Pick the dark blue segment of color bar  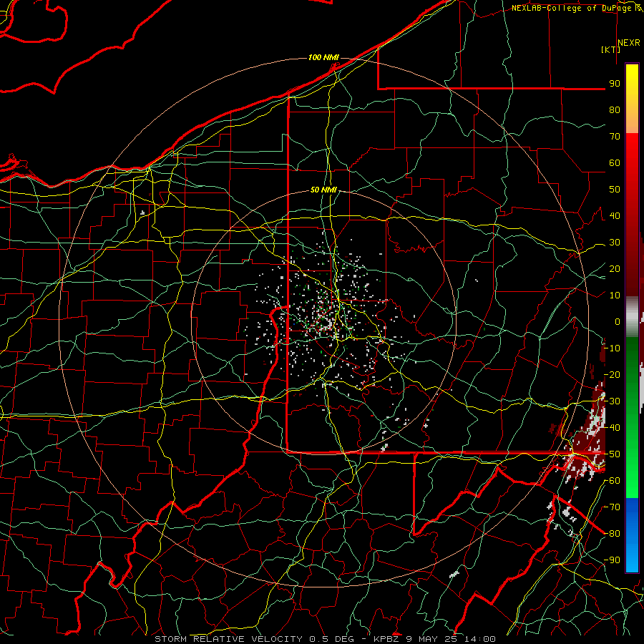tap(632, 512)
